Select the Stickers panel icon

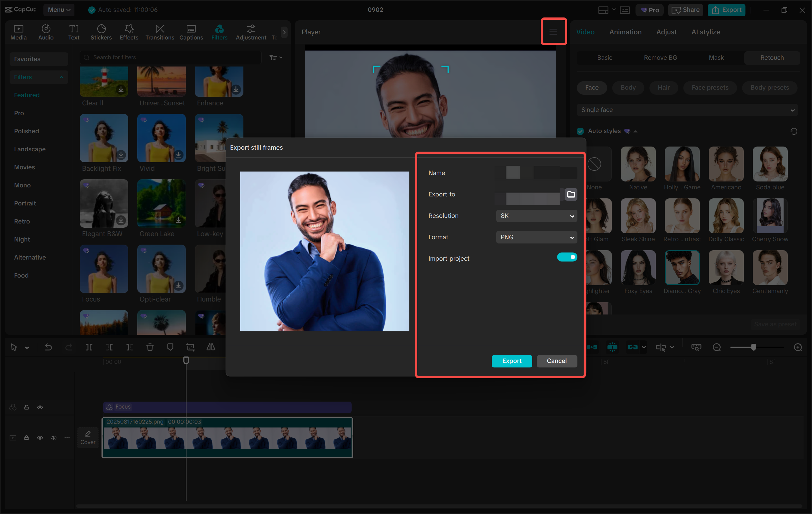click(x=101, y=32)
